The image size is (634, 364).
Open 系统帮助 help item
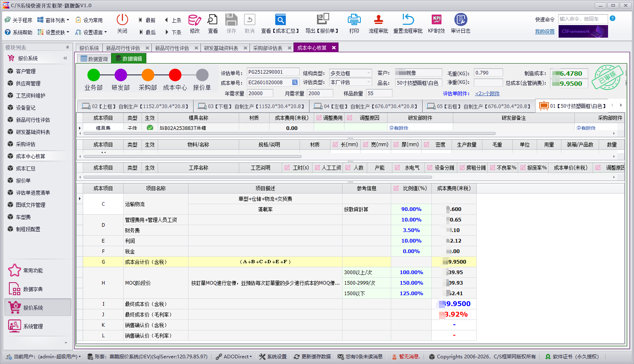[x=18, y=32]
